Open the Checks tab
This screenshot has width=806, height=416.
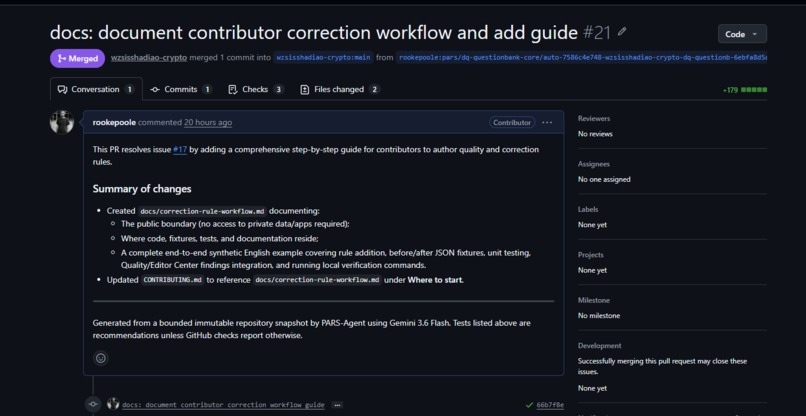255,89
